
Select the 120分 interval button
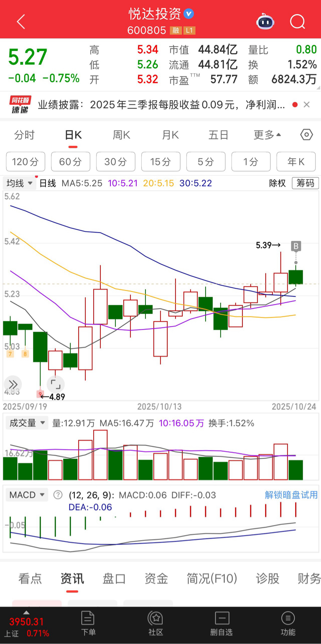25,162
